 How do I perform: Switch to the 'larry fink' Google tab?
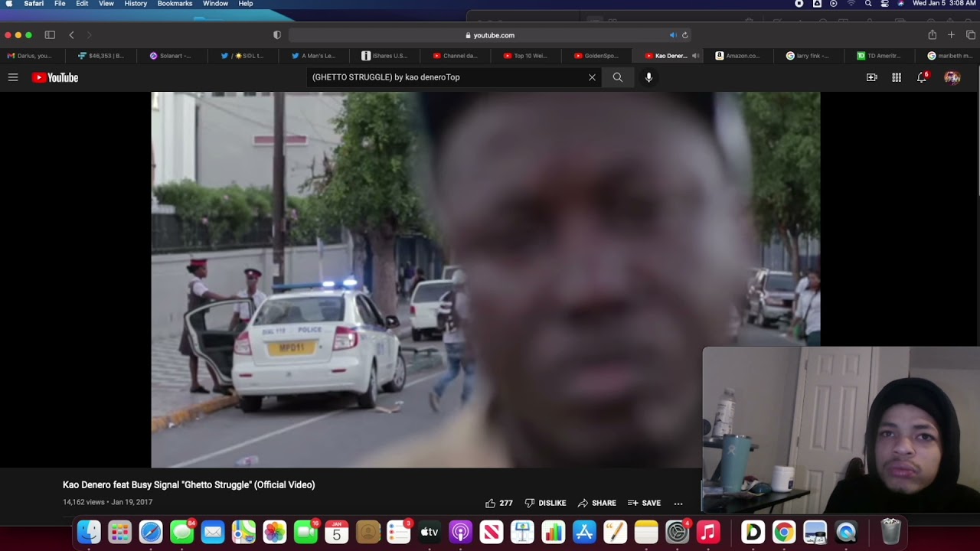[809, 56]
